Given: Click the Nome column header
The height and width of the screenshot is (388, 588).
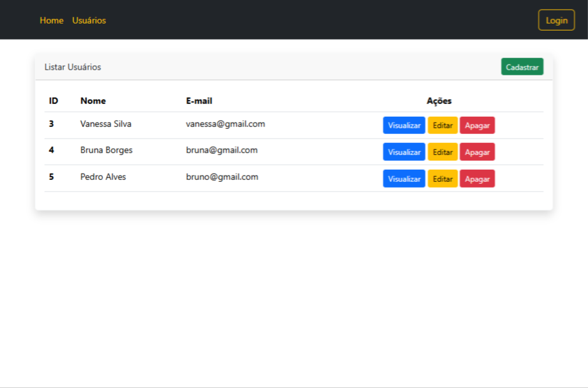Looking at the screenshot, I should tap(93, 101).
